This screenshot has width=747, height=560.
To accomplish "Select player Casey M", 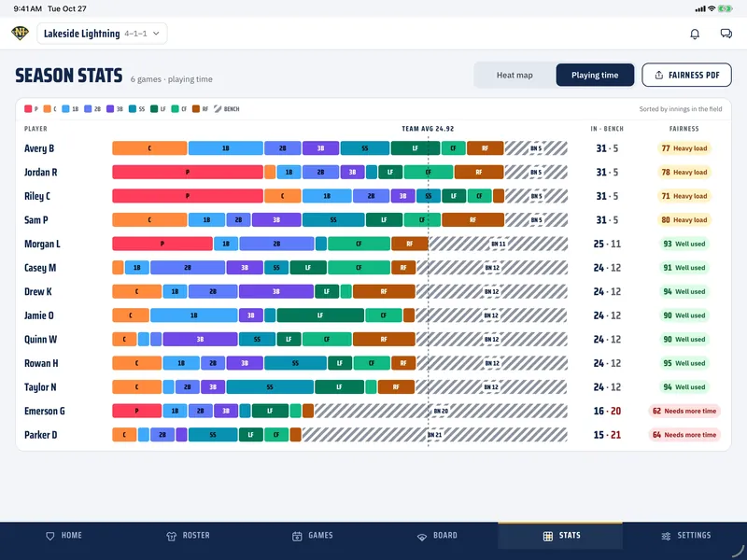I will tap(40, 268).
